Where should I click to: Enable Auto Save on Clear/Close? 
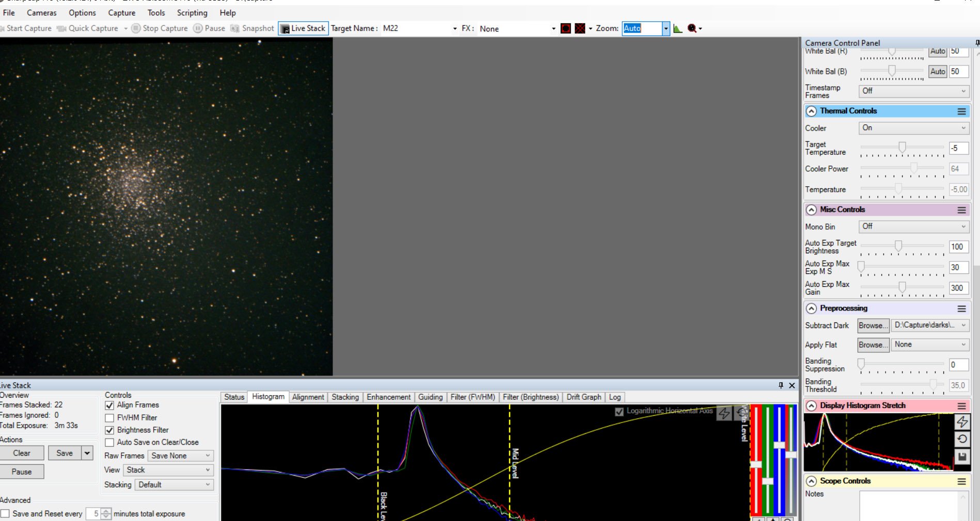click(109, 443)
